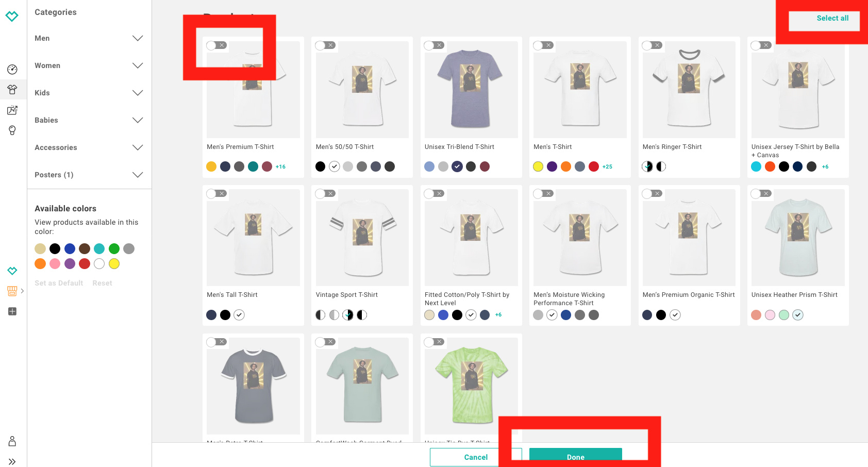The width and height of the screenshot is (868, 467).
Task: Toggle on the Unisex Tri-Blend T-Shirt
Action: (434, 45)
